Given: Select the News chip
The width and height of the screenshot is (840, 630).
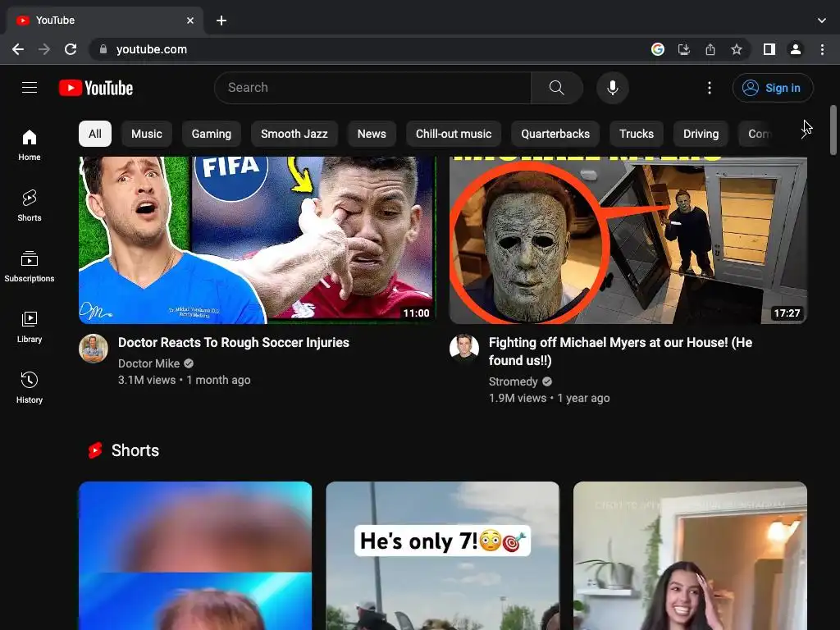Looking at the screenshot, I should point(372,134).
